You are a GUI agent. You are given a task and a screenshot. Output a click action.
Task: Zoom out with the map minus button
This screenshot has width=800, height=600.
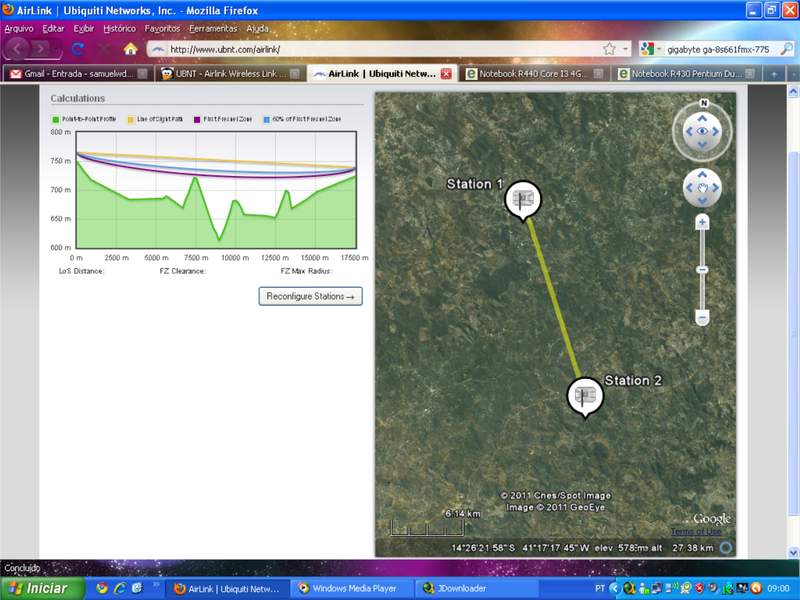pos(703,318)
